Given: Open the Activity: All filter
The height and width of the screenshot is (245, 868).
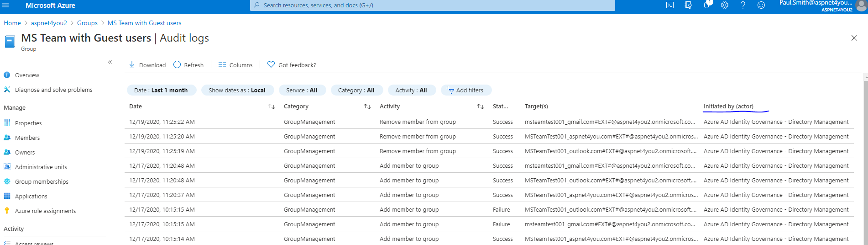Looking at the screenshot, I should [412, 90].
